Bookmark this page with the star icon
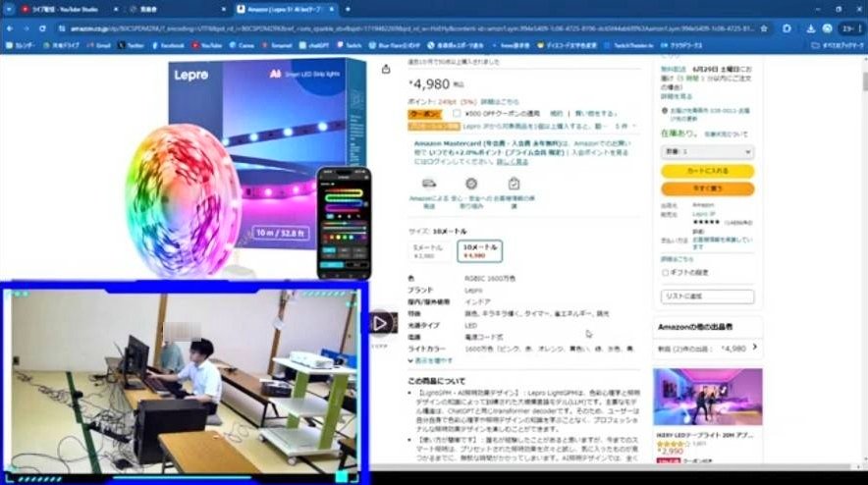Screen dimensions: 868x485 [x=764, y=28]
